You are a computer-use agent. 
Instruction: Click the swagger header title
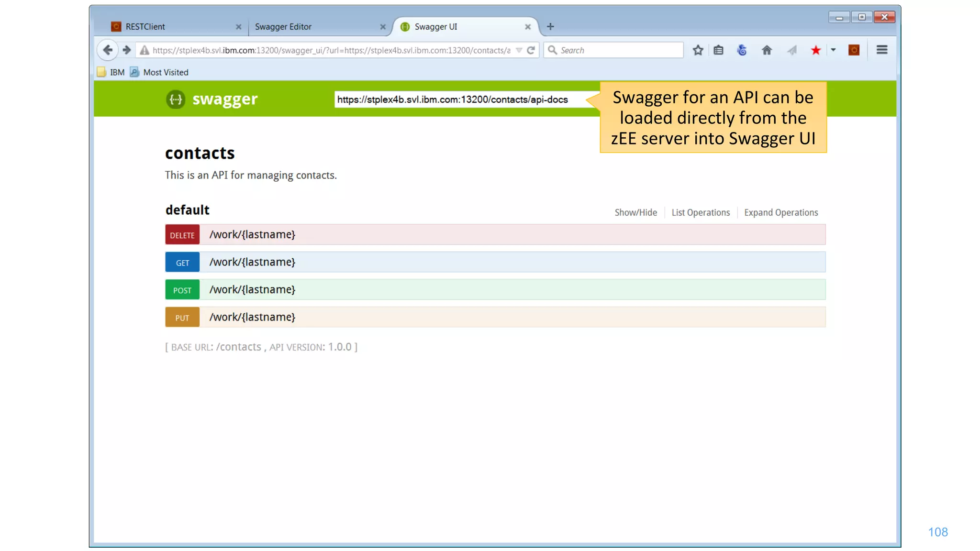point(225,99)
